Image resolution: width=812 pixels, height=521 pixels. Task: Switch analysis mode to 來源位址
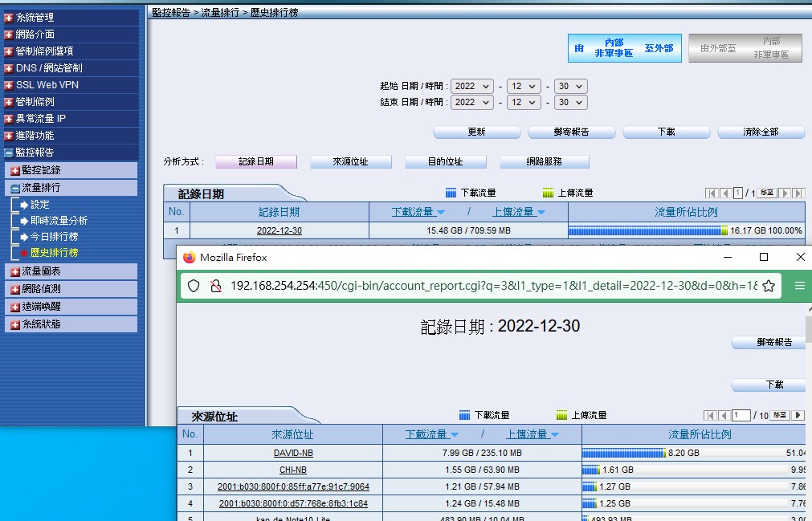click(350, 161)
